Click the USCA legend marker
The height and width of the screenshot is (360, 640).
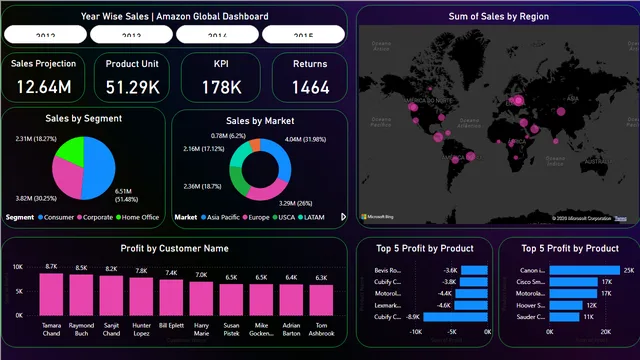[x=275, y=218]
